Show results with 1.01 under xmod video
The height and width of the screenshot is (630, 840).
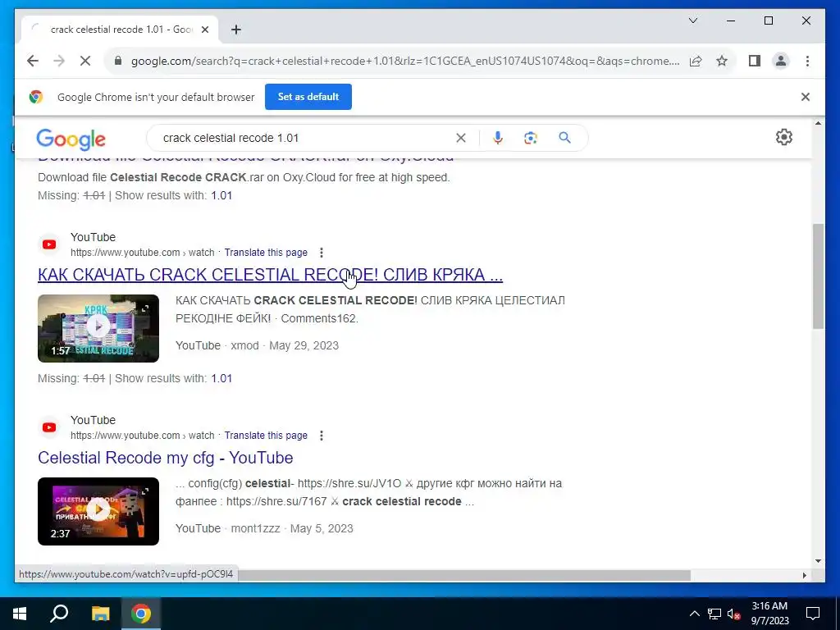pos(221,378)
